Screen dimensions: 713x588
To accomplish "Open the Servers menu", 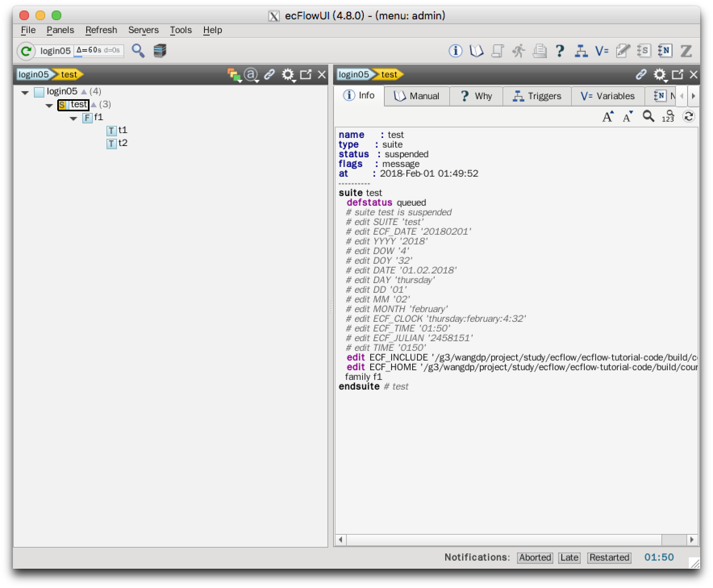I will pyautogui.click(x=144, y=30).
